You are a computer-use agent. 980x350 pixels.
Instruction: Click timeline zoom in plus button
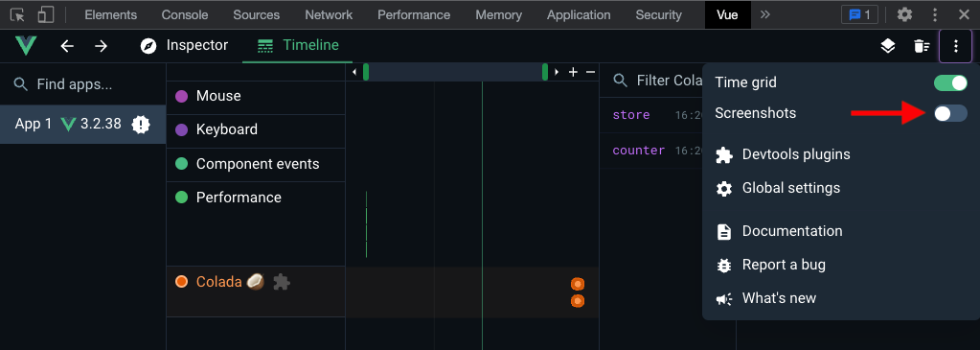(x=573, y=72)
